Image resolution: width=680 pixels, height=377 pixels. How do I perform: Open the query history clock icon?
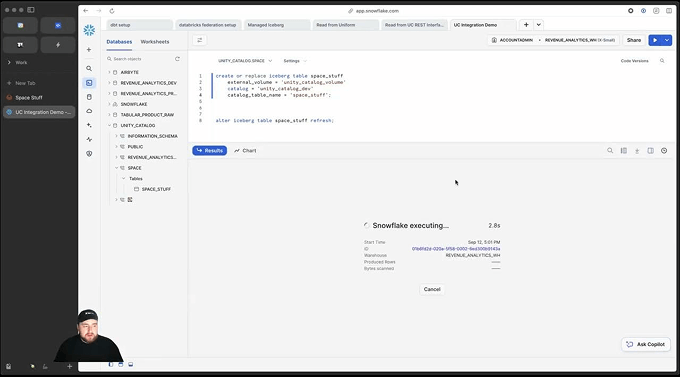tap(664, 151)
